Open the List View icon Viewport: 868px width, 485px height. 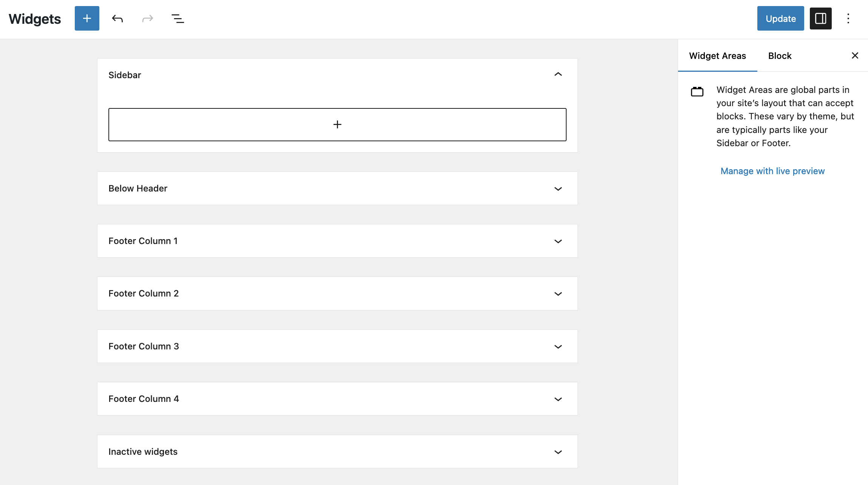point(178,19)
